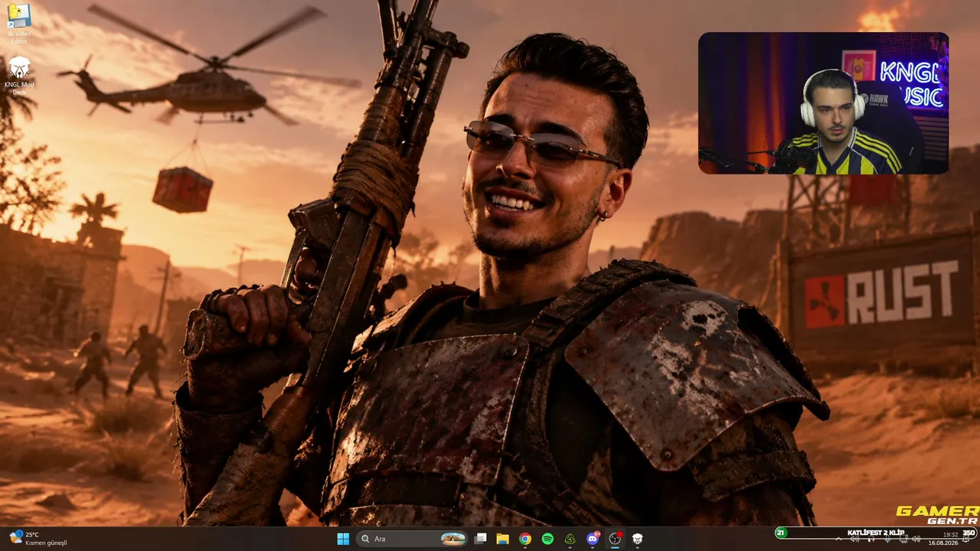Expand the hidden system tray icons chevron
Image resolution: width=980 pixels, height=551 pixels.
pos(838,539)
